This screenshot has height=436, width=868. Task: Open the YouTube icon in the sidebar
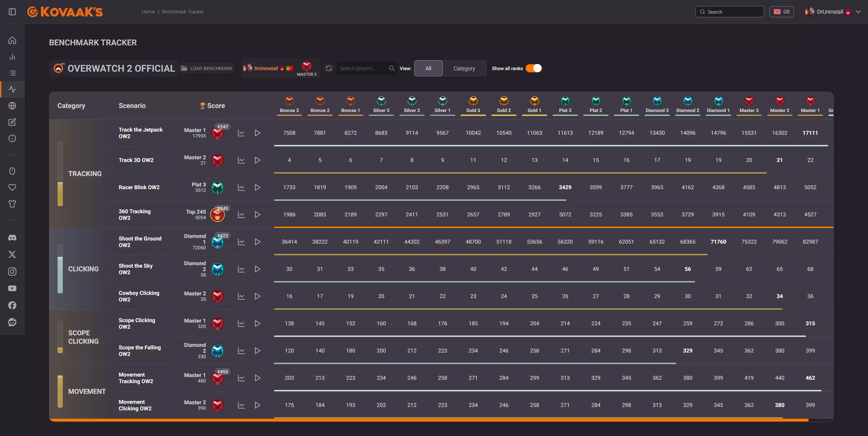click(x=12, y=289)
